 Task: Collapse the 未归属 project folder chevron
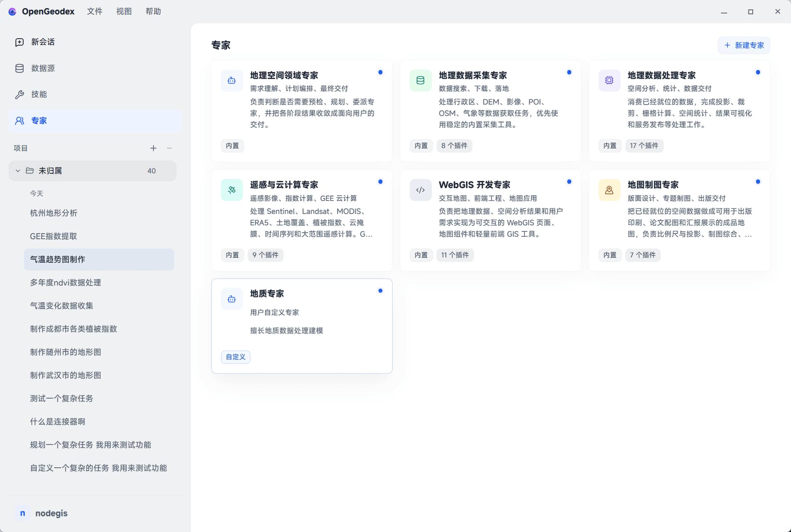tap(18, 171)
